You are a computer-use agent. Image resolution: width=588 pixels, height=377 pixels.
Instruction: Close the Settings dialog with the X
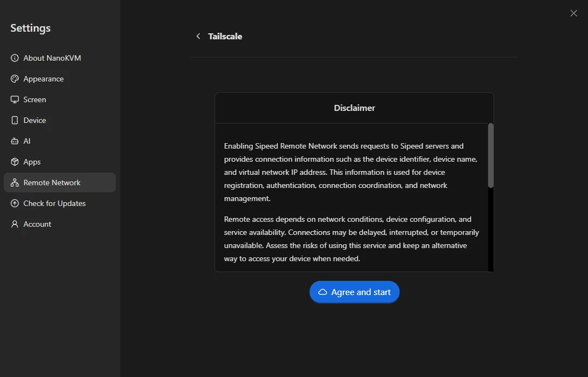573,13
